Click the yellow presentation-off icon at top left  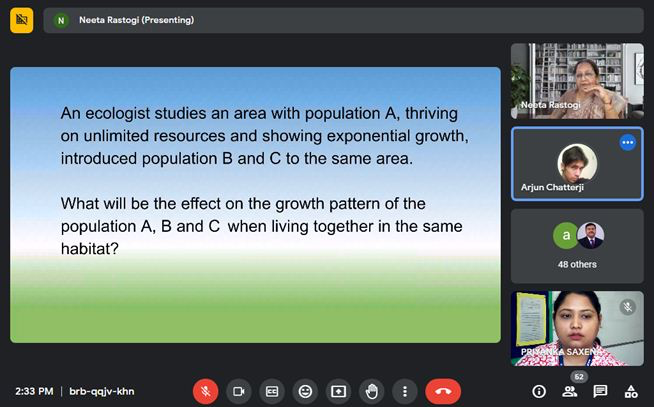[22, 20]
